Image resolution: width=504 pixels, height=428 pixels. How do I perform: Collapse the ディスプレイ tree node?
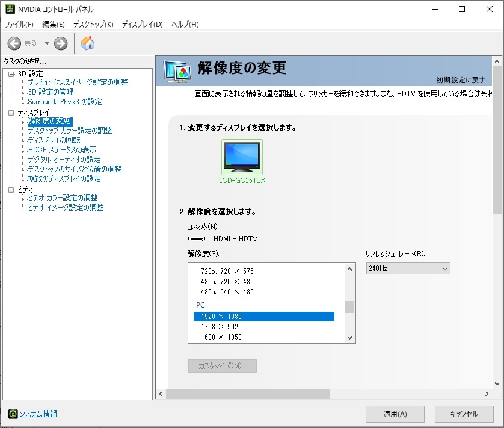click(x=11, y=113)
